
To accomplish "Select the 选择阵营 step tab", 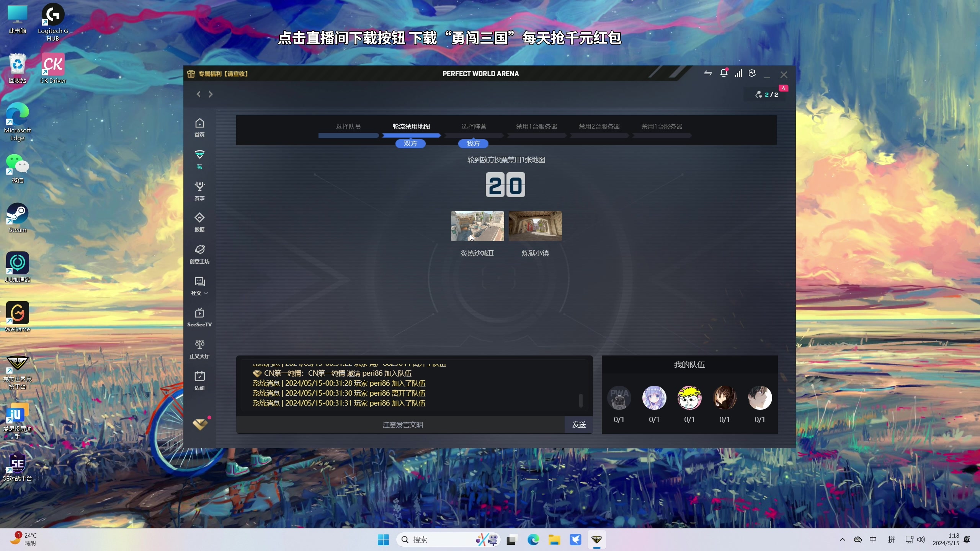I will pyautogui.click(x=474, y=130).
